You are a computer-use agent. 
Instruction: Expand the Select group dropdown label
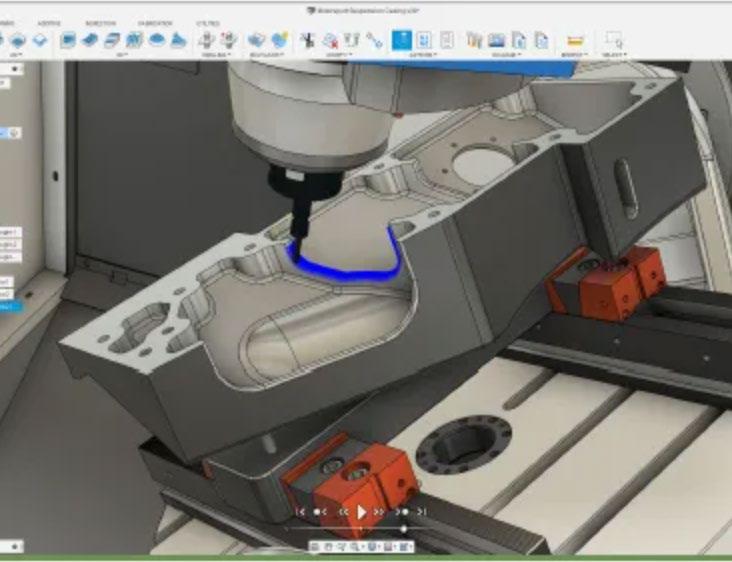614,55
